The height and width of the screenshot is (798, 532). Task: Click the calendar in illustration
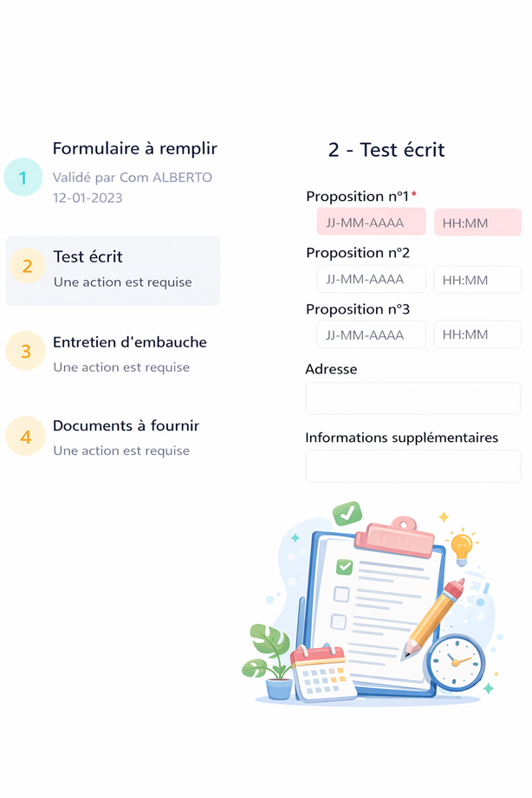[322, 673]
